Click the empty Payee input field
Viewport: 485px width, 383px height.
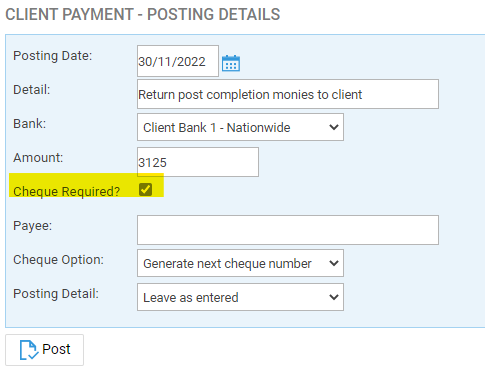pyautogui.click(x=288, y=230)
